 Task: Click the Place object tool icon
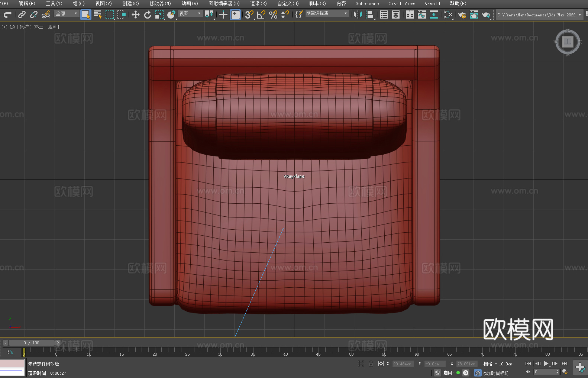[x=171, y=14]
